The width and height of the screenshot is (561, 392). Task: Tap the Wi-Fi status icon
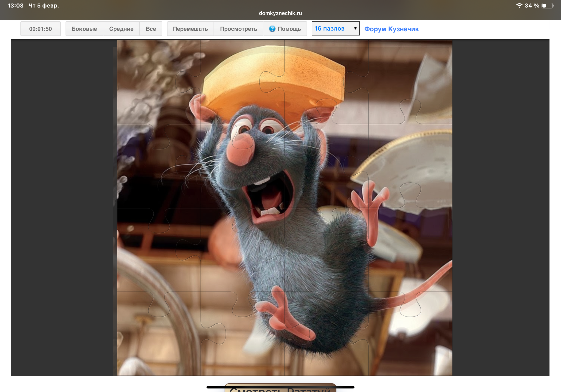519,5
